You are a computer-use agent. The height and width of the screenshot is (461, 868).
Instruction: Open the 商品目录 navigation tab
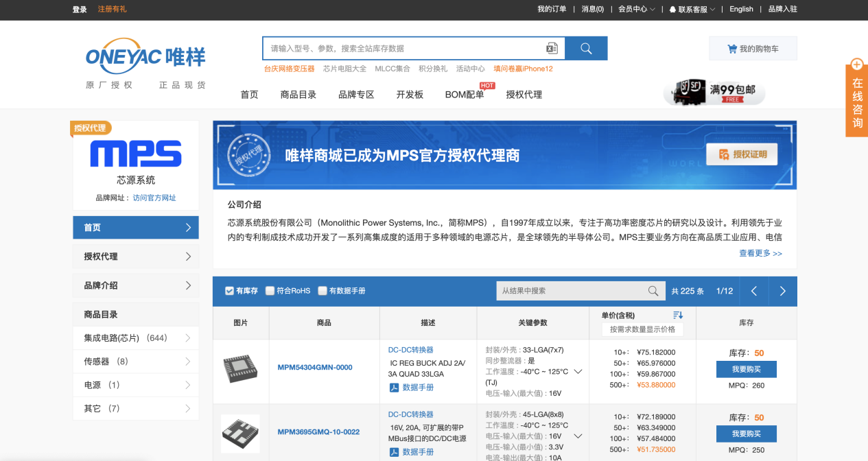pyautogui.click(x=298, y=95)
